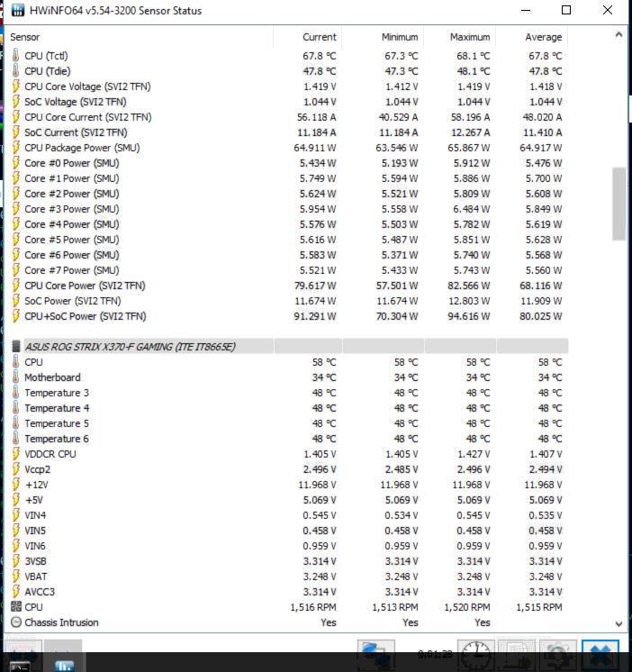Click the vertical scrollbar thumb
Image resolution: width=632 pixels, height=672 pixels.
pos(618,204)
